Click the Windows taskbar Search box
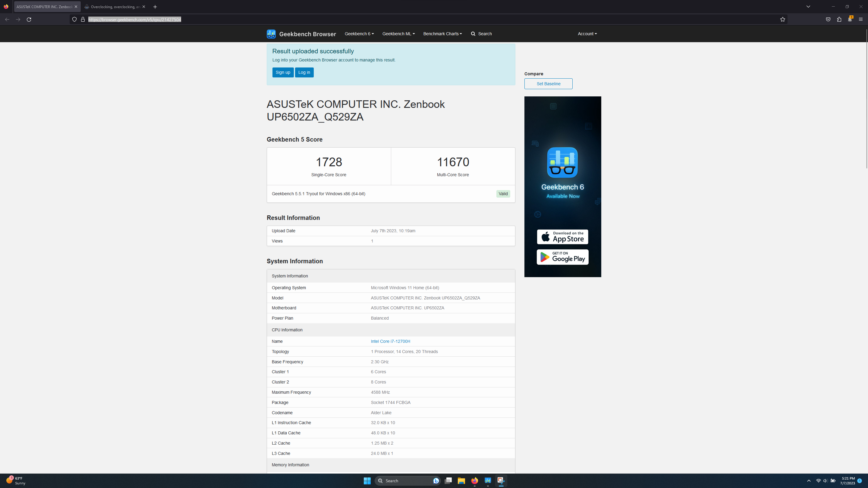 point(407,480)
